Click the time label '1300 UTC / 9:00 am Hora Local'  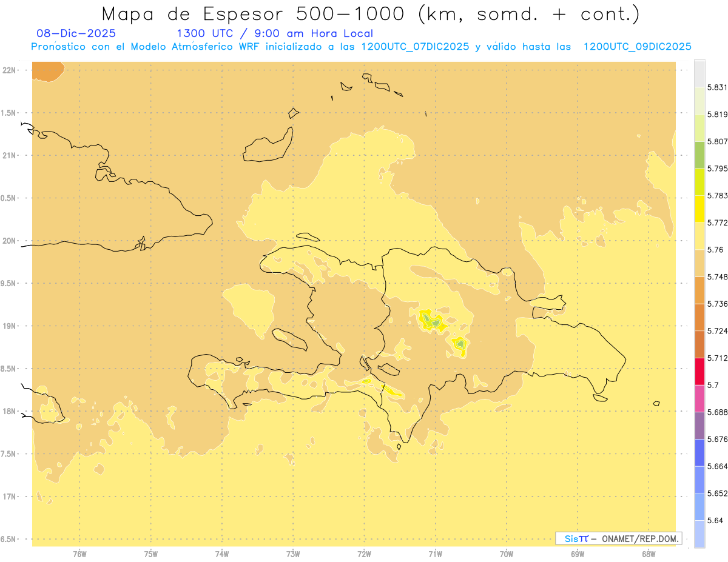pos(275,33)
